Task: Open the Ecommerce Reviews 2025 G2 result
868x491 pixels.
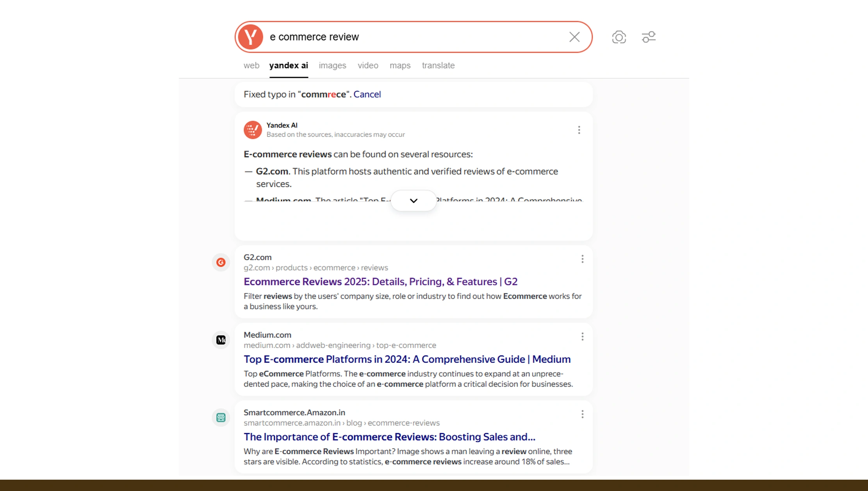Action: pos(380,281)
